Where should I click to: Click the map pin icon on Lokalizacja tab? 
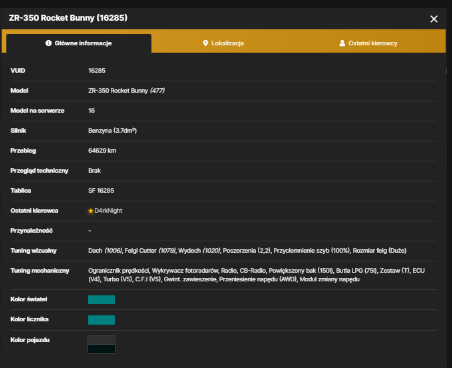[205, 43]
